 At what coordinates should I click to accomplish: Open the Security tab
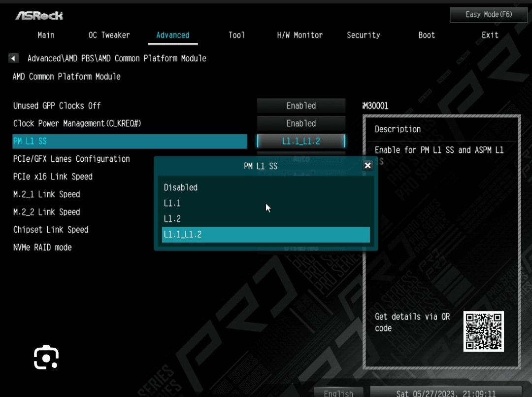click(364, 35)
